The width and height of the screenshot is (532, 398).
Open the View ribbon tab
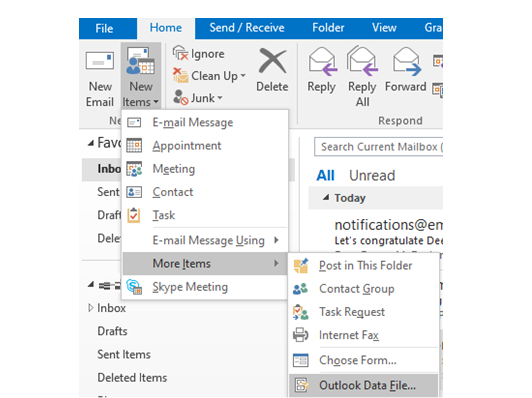tap(384, 28)
